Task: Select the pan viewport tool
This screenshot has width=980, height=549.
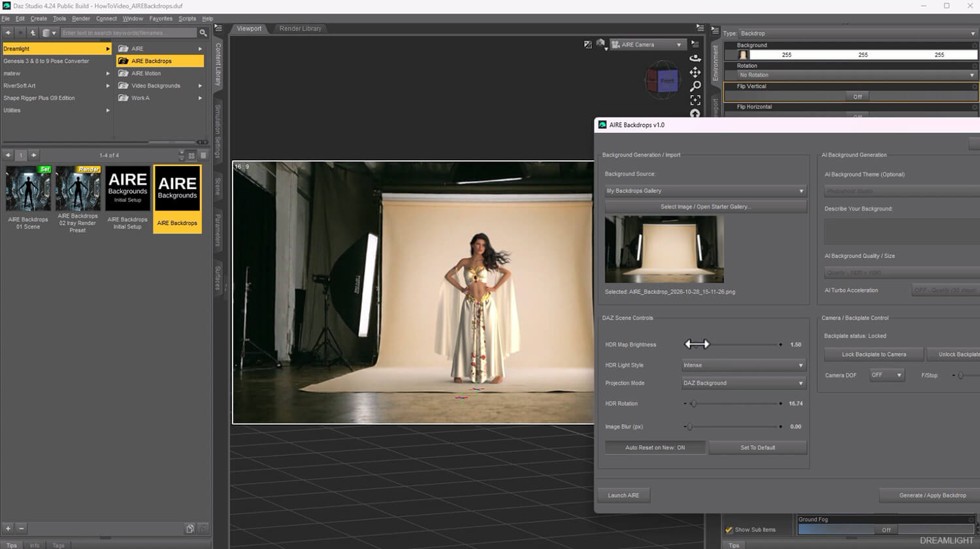Action: [695, 72]
